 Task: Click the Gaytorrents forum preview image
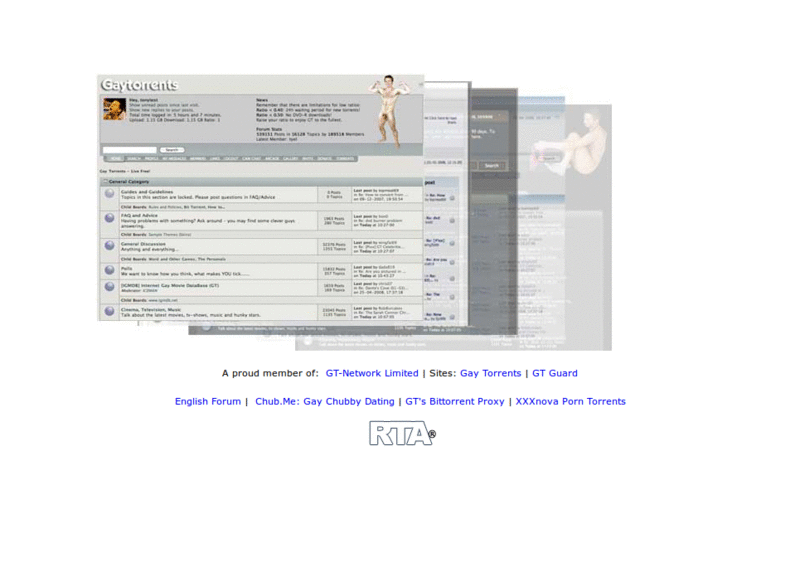(354, 212)
